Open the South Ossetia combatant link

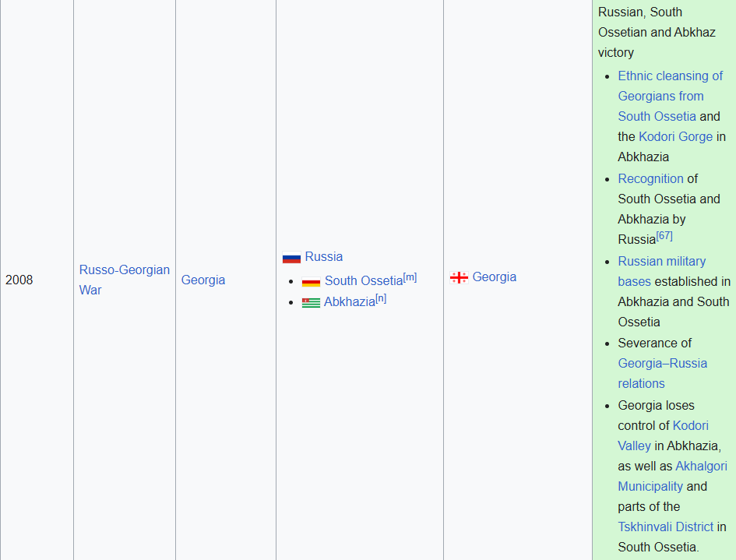364,281
